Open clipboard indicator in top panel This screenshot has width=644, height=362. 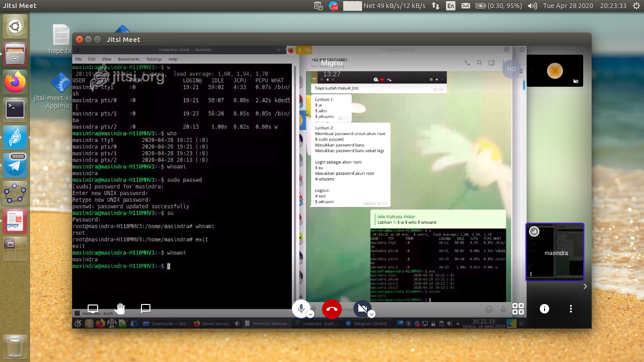coord(318,6)
